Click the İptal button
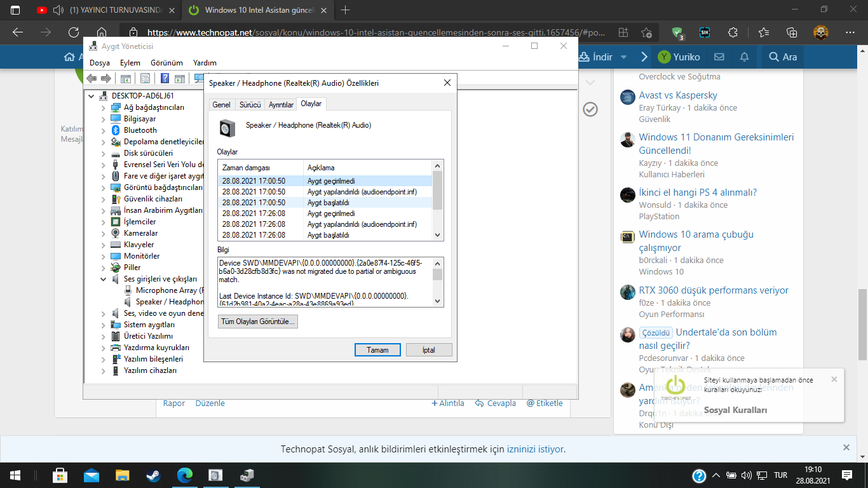 (x=429, y=350)
